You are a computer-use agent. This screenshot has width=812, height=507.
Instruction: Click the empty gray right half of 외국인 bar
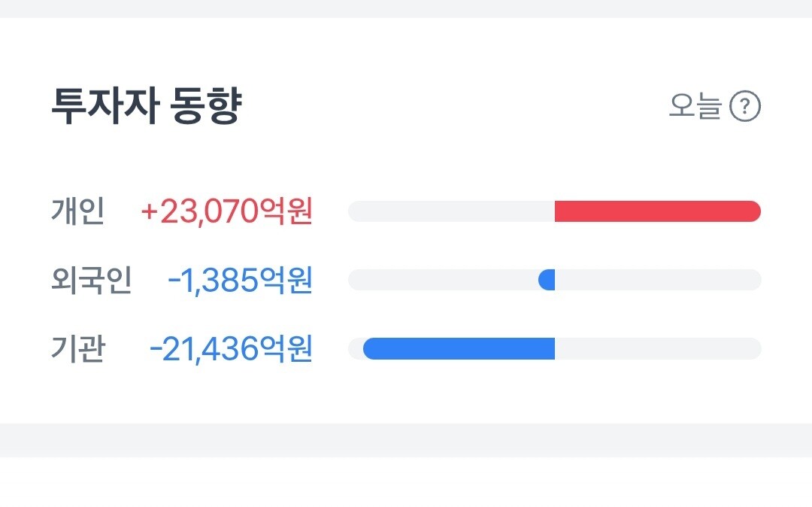pos(658,280)
